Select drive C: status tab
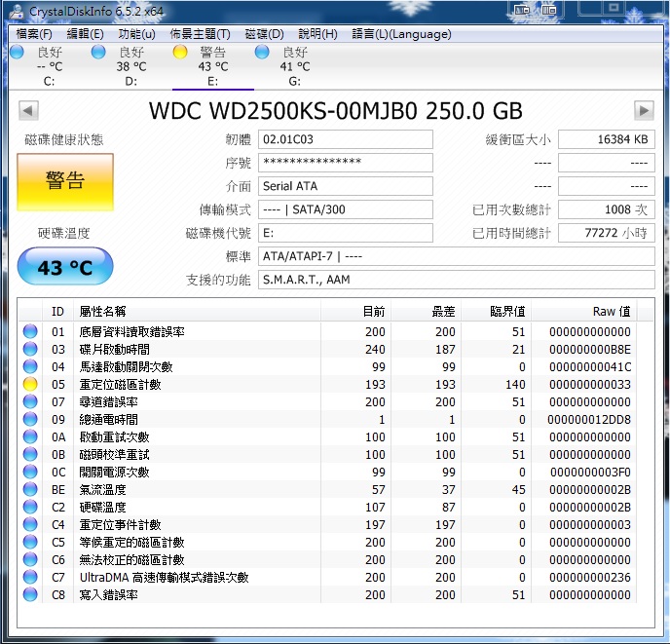The image size is (670, 644). (x=50, y=66)
